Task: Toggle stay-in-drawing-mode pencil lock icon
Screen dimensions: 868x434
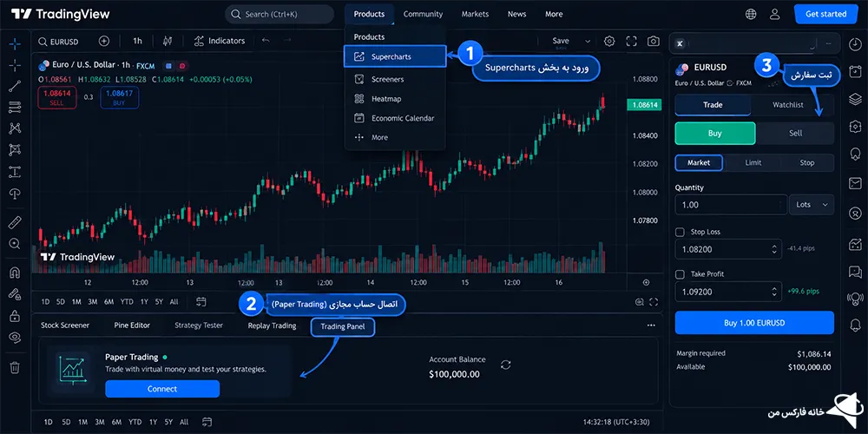Action: tap(15, 294)
